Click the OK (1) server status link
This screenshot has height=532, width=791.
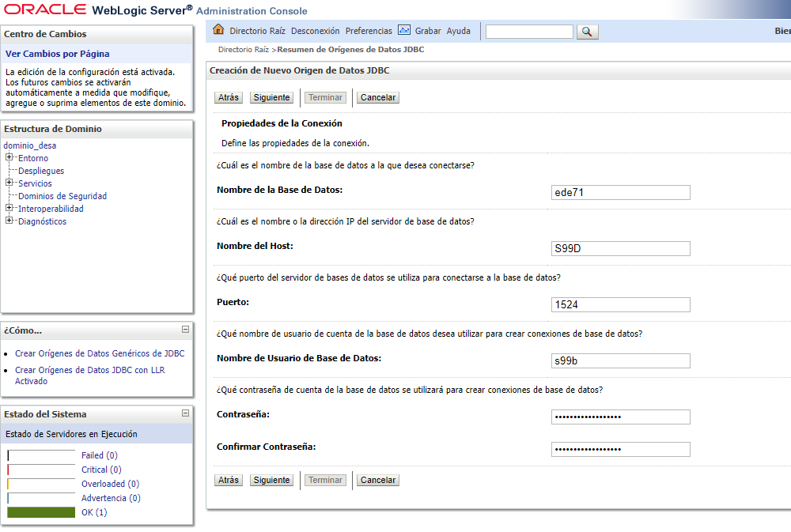click(94, 511)
